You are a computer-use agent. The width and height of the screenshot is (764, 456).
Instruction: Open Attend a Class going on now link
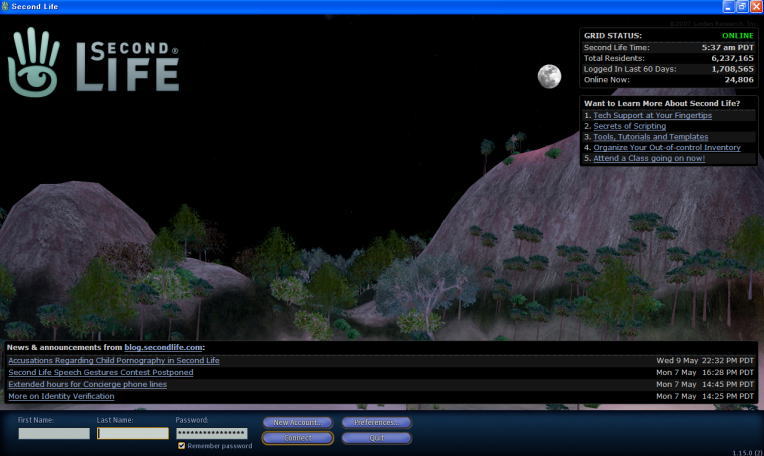[x=649, y=158]
